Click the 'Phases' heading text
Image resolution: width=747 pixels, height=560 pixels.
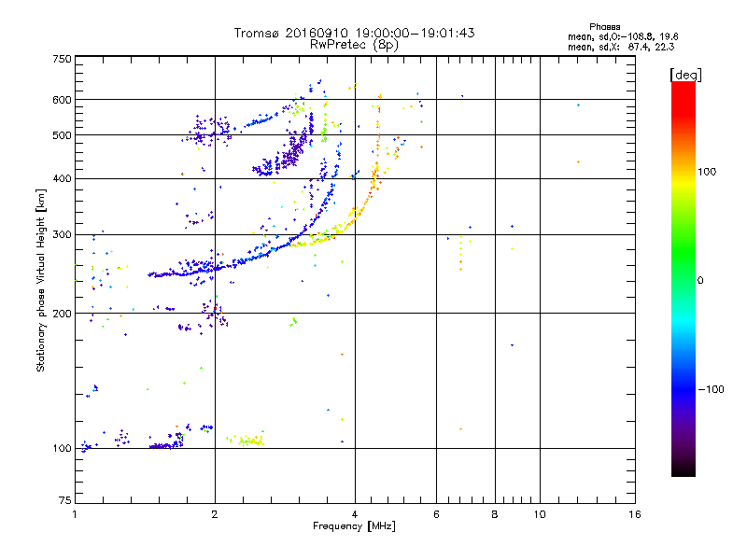[604, 27]
